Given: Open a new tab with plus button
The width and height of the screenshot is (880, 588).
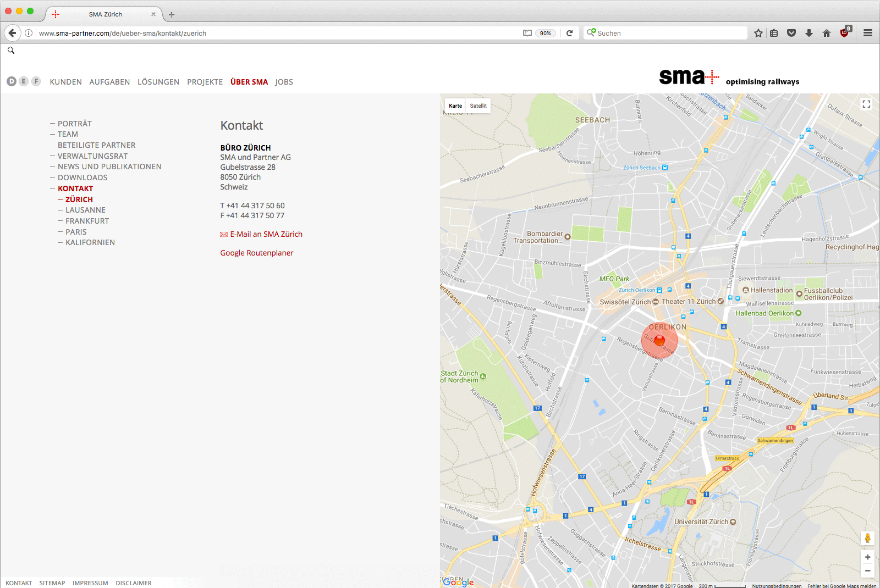Looking at the screenshot, I should coord(172,15).
